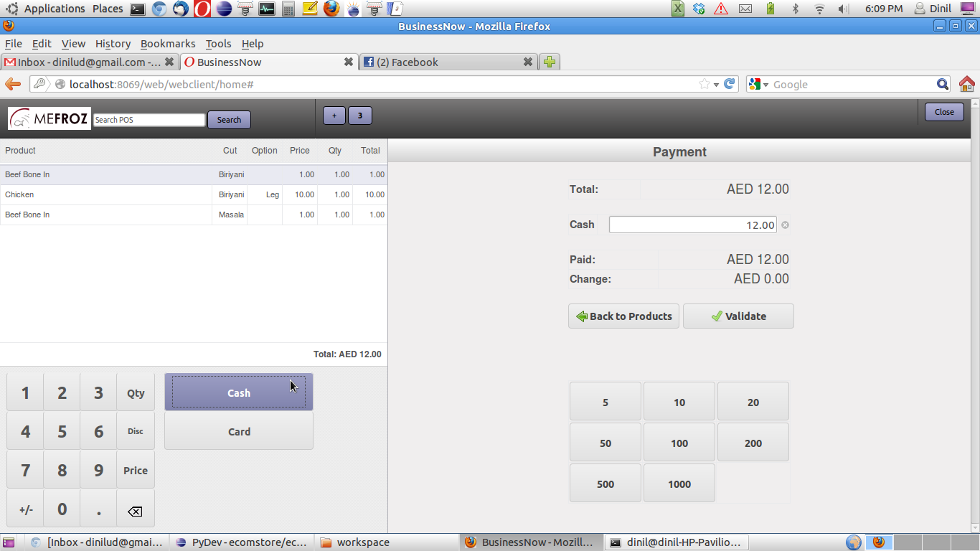The image size is (980, 551).
Task: Reload the page with refresh icon
Action: (730, 84)
